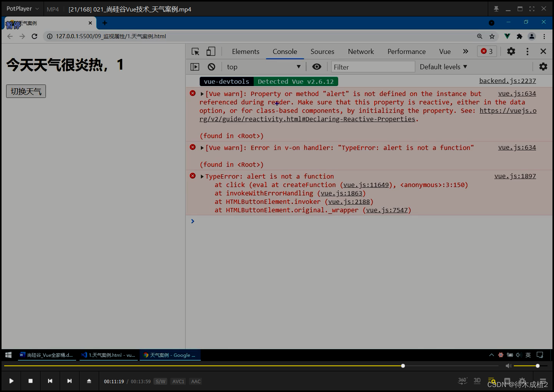Close the DevTools panel
554x392 pixels.
(543, 51)
